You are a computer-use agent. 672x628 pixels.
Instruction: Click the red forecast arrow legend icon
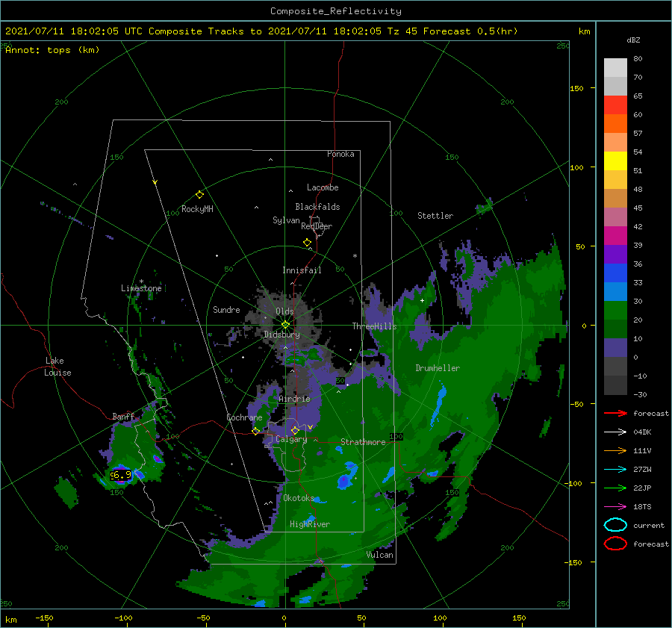pos(615,413)
